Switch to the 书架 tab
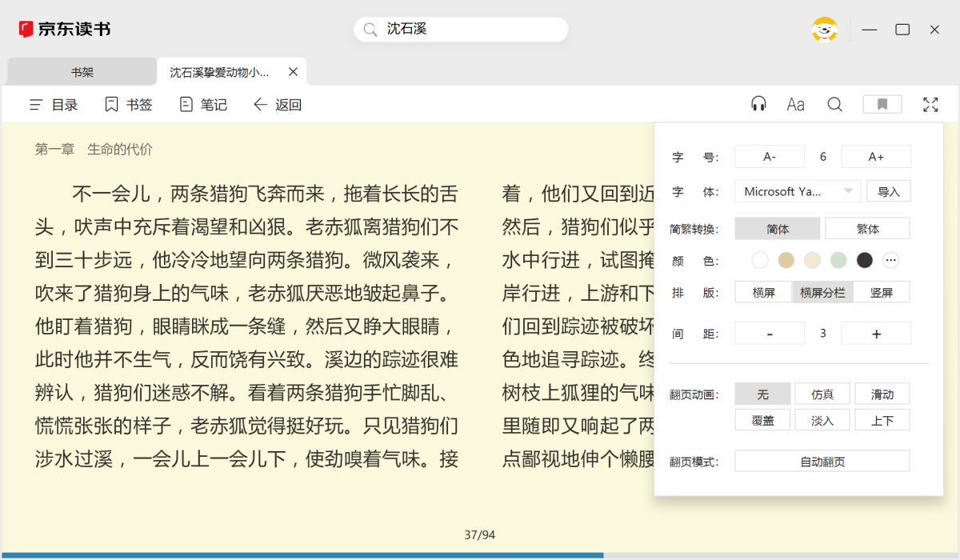 pos(82,72)
